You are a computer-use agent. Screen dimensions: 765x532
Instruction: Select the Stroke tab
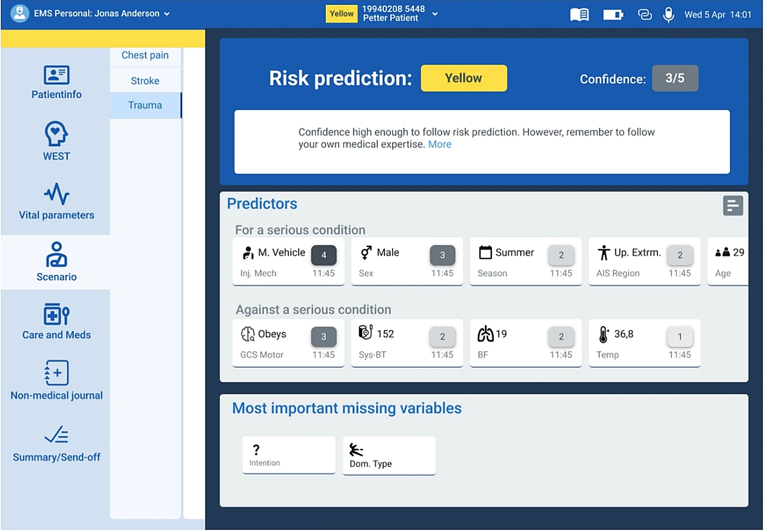[145, 81]
